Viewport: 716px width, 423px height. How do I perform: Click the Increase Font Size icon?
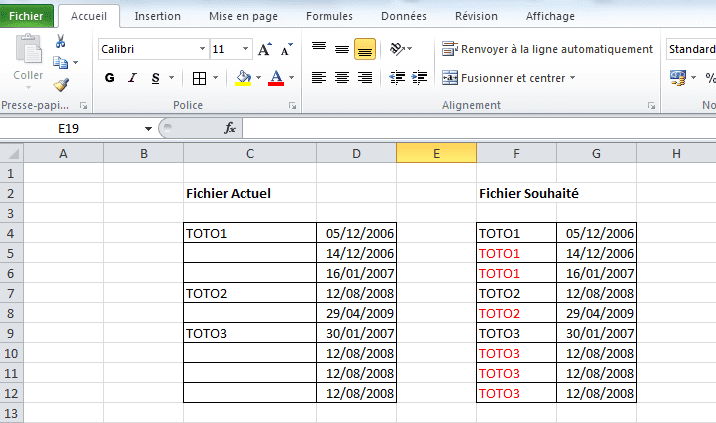[x=264, y=49]
